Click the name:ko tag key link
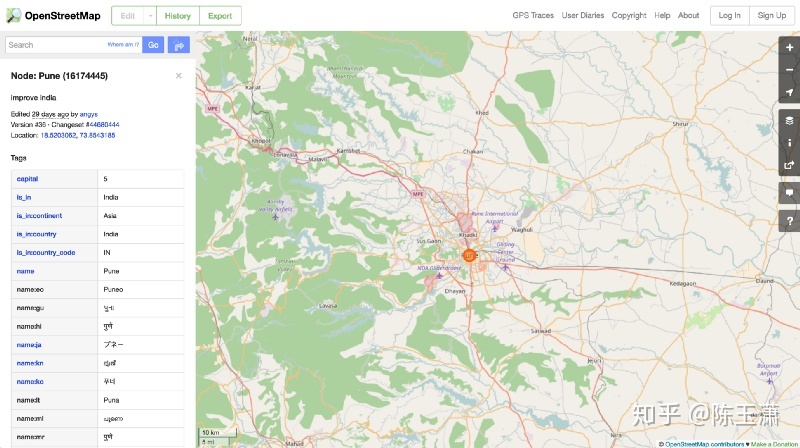The image size is (800, 448). [x=30, y=382]
